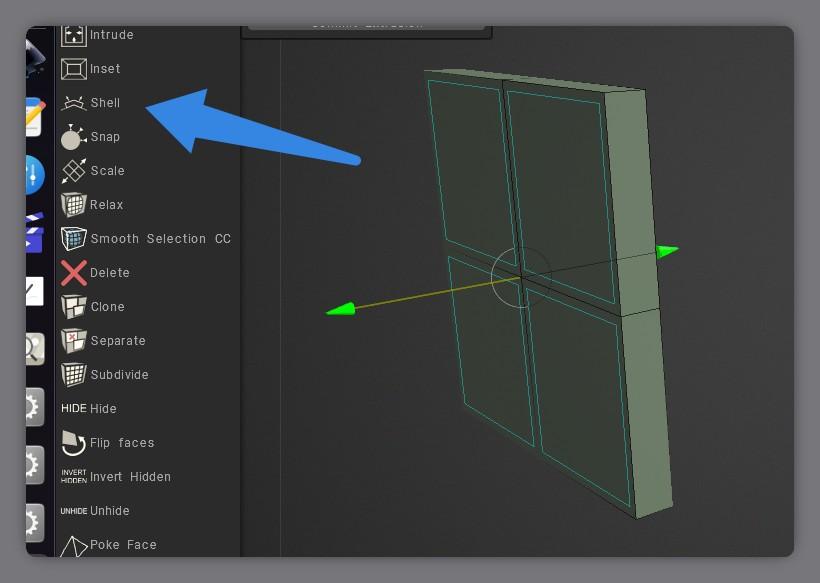Click the right green gizmo arrow
This screenshot has width=820, height=583.
(x=667, y=252)
